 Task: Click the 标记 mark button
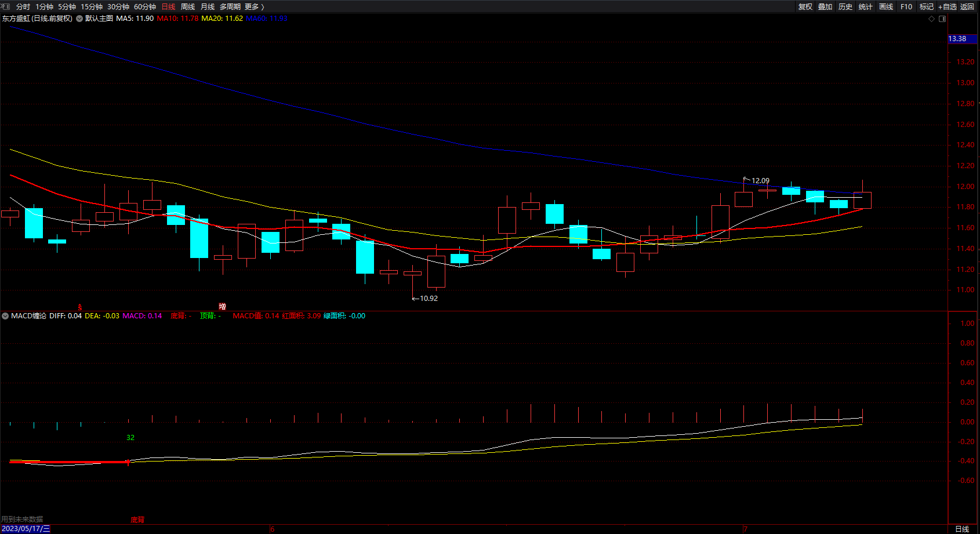927,7
